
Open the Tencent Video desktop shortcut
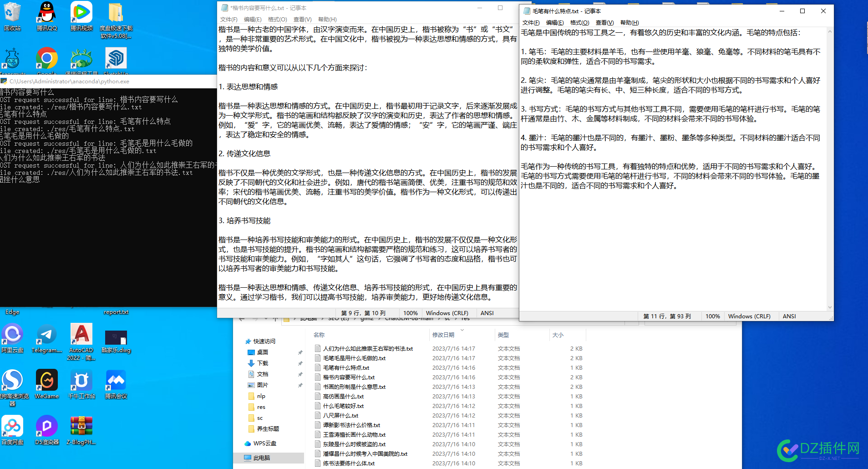(81, 16)
